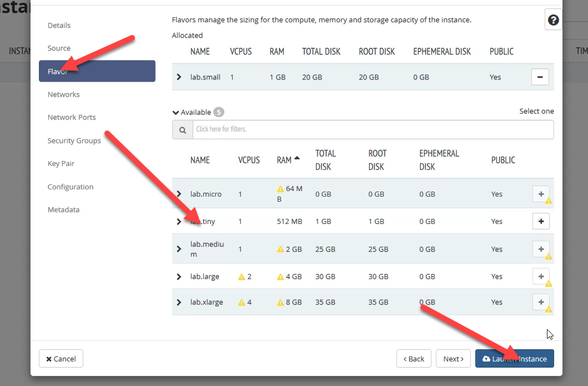Open the help question mark icon
The width and height of the screenshot is (588, 386).
[x=553, y=21]
